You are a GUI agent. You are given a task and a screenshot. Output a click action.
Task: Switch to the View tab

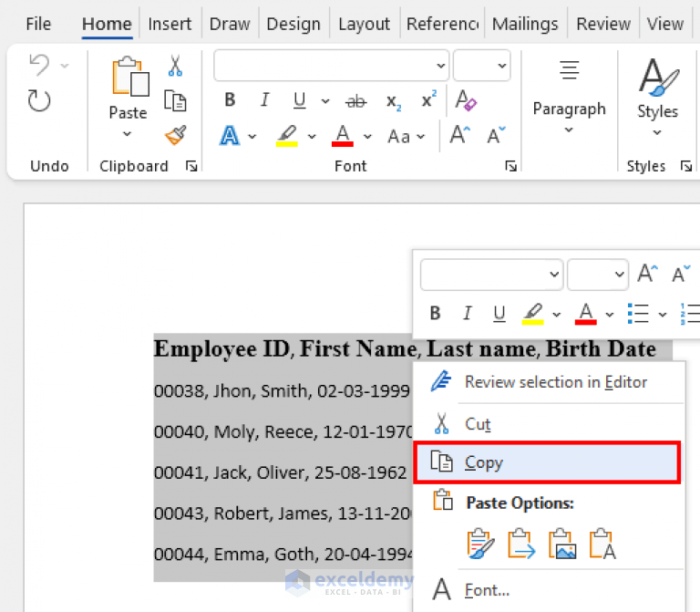[665, 24]
